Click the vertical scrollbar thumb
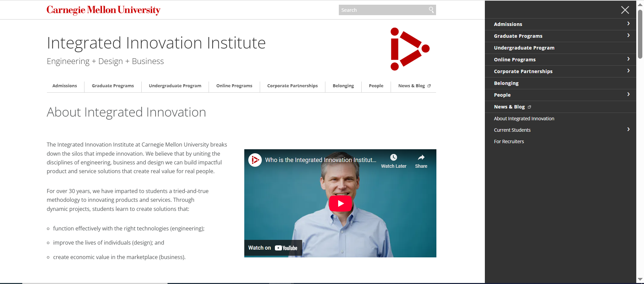This screenshot has width=644, height=284. 640,34
